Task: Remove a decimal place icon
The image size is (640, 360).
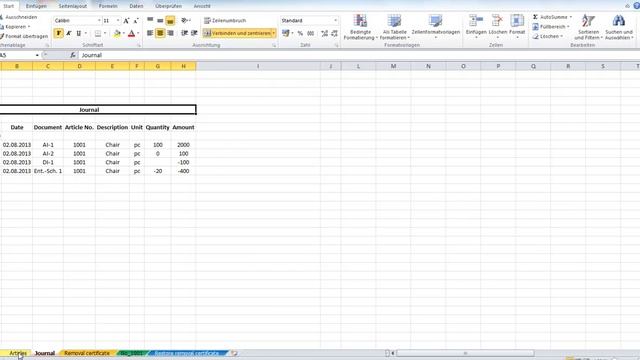Action: pyautogui.click(x=334, y=33)
